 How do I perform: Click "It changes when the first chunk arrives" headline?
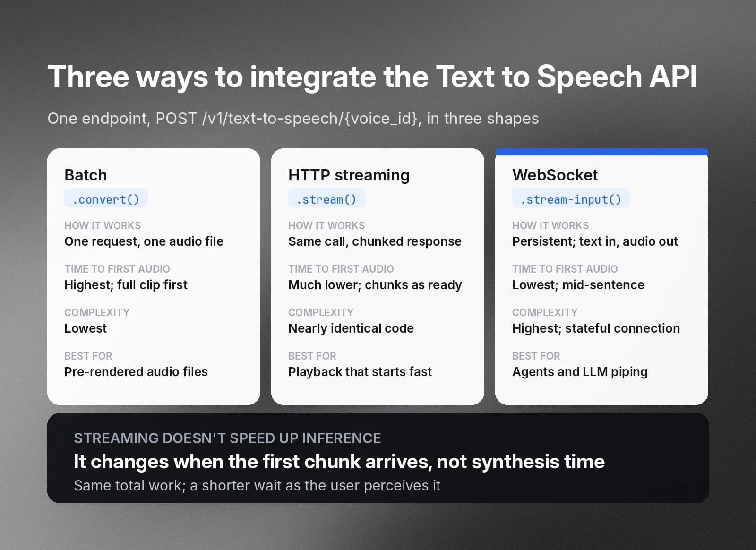click(x=253, y=462)
